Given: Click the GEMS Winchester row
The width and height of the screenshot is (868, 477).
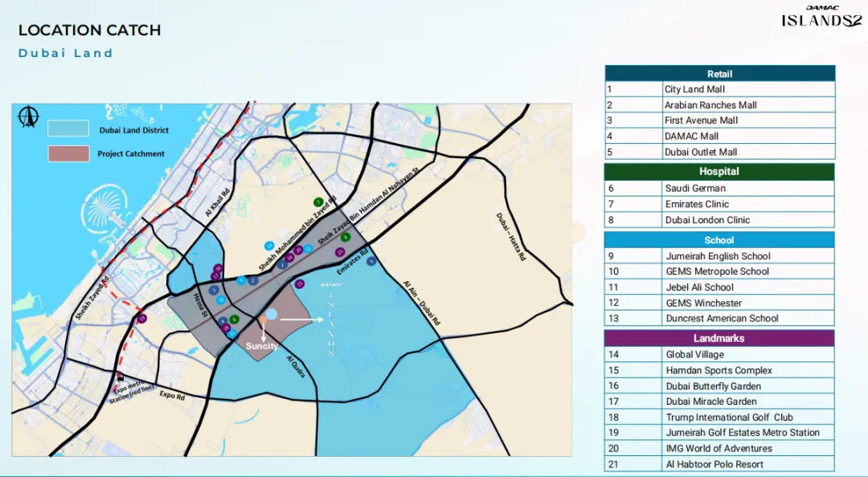Looking at the screenshot, I should 719,303.
